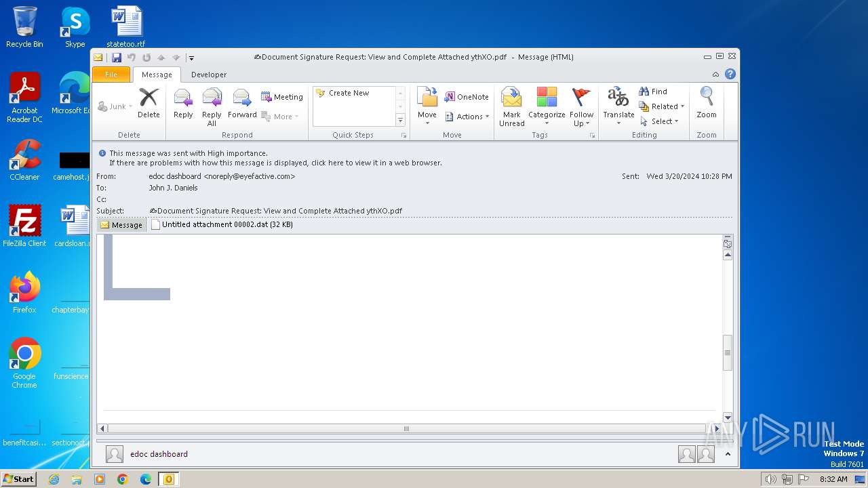
Task: Mark message as Unread
Action: [512, 107]
